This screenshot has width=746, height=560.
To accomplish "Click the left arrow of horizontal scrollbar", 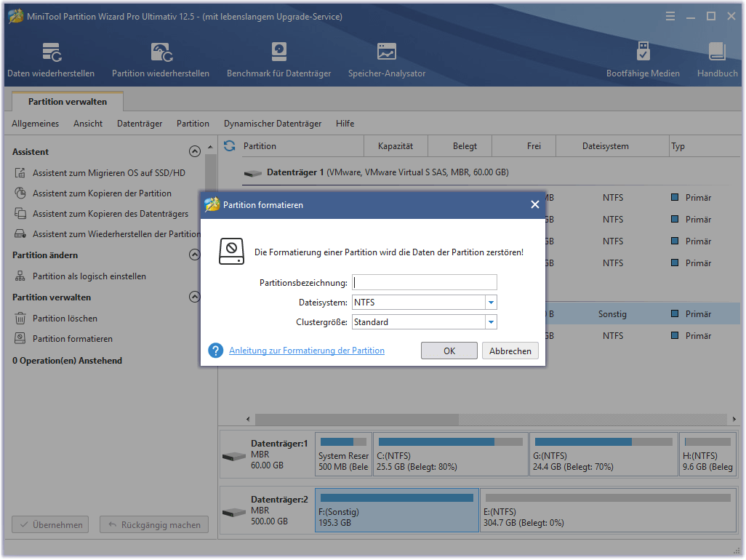I will click(248, 419).
